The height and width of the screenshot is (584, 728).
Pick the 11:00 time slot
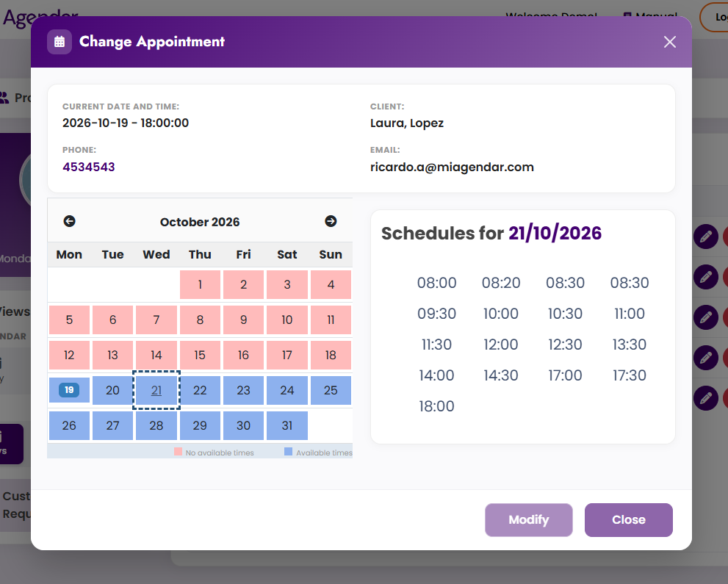point(630,314)
